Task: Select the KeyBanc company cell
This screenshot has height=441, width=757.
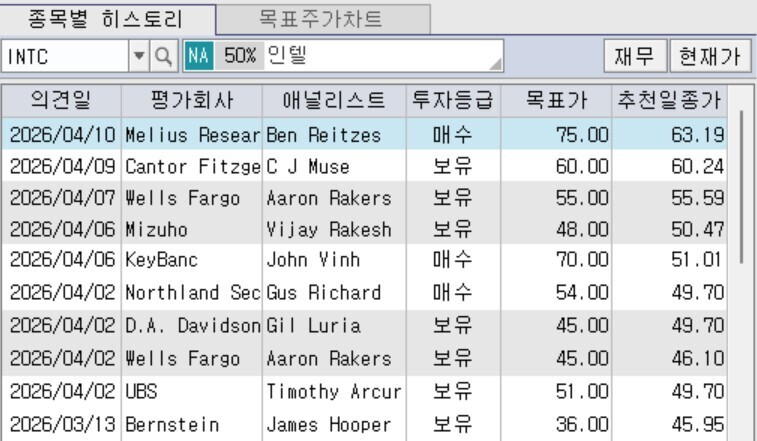Action: 192,260
